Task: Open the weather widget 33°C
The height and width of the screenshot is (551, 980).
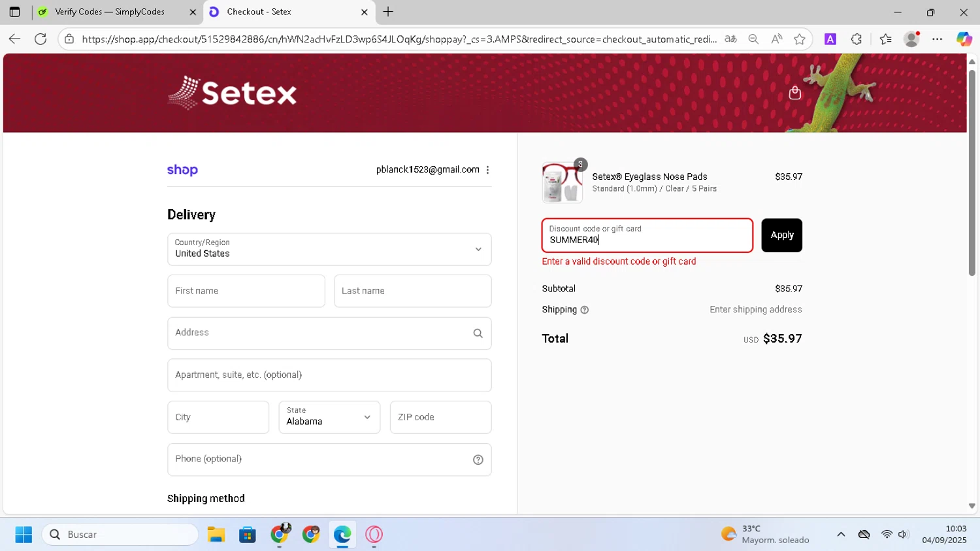Action: 764,535
